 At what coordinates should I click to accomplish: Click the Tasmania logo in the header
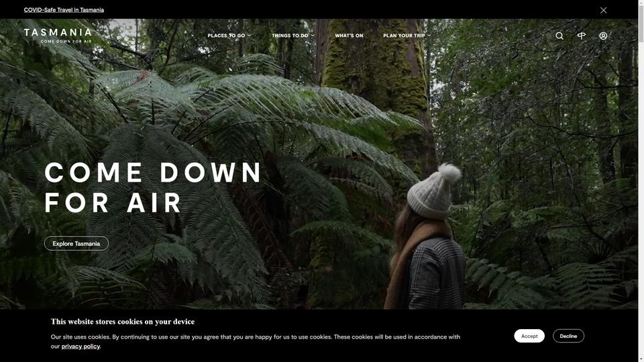pyautogui.click(x=58, y=36)
